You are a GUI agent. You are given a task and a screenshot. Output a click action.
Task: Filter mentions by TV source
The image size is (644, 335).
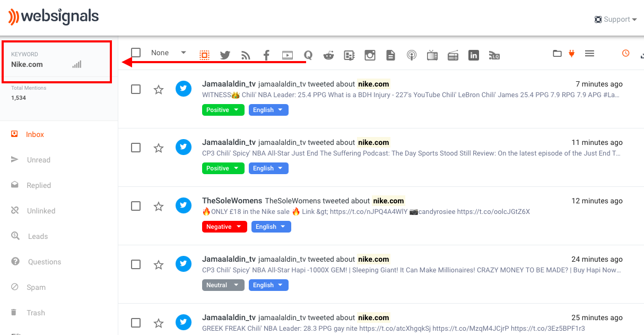click(432, 55)
